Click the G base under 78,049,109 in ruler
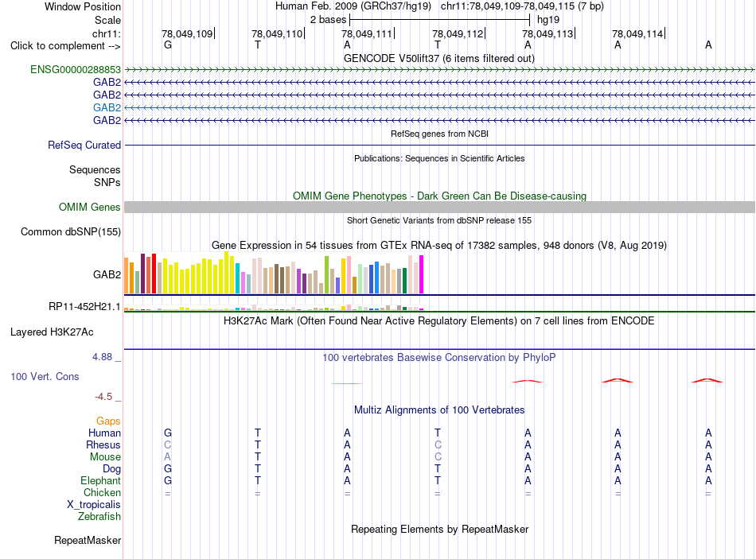This screenshot has height=559, width=756. [x=168, y=45]
